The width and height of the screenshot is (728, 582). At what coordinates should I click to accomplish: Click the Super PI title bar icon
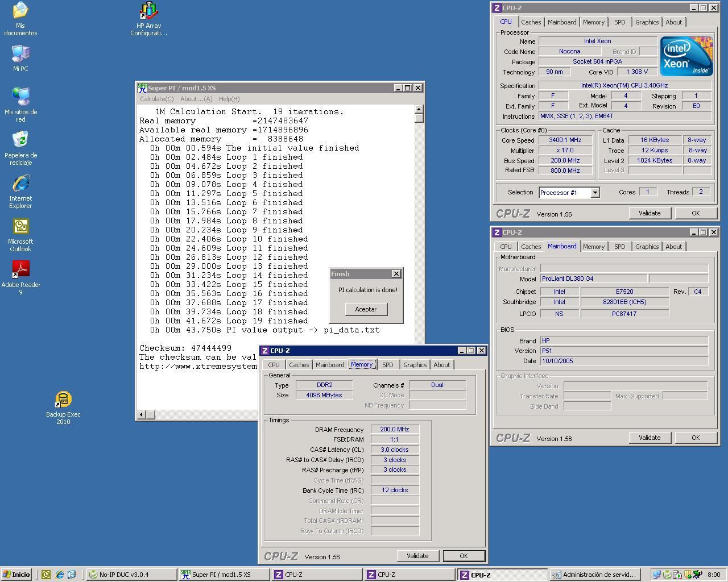coord(142,88)
